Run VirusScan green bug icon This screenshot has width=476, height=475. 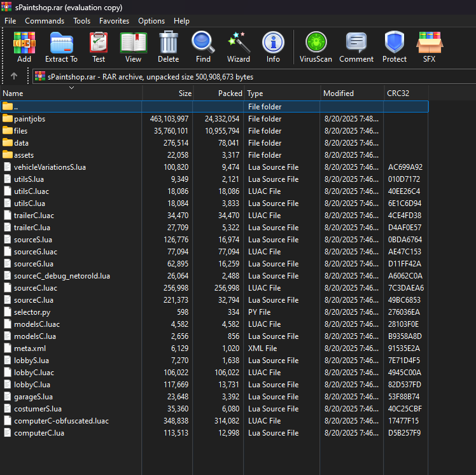(316, 42)
